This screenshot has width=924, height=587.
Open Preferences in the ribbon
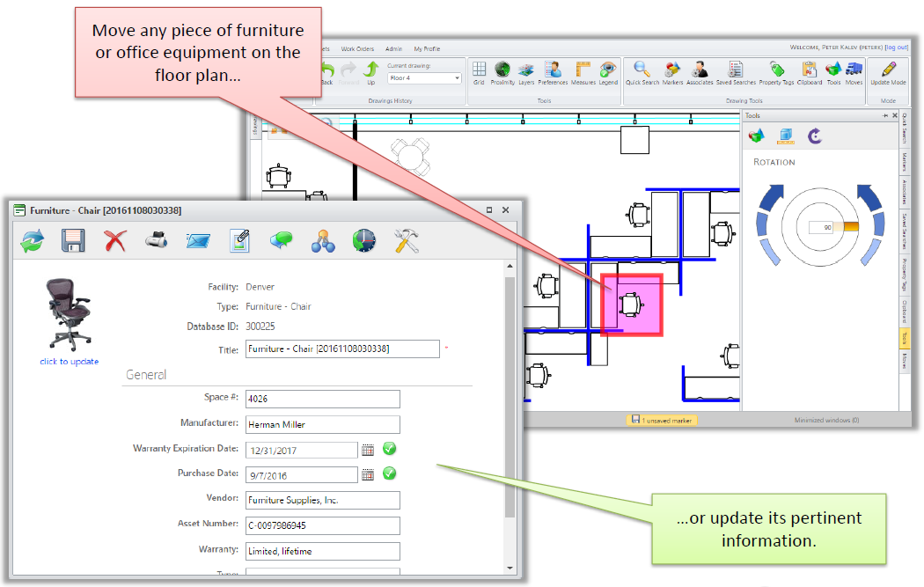click(553, 73)
